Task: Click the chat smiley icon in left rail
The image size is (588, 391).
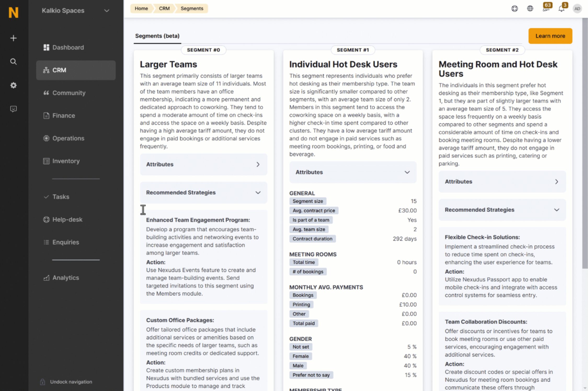Action: click(x=13, y=109)
